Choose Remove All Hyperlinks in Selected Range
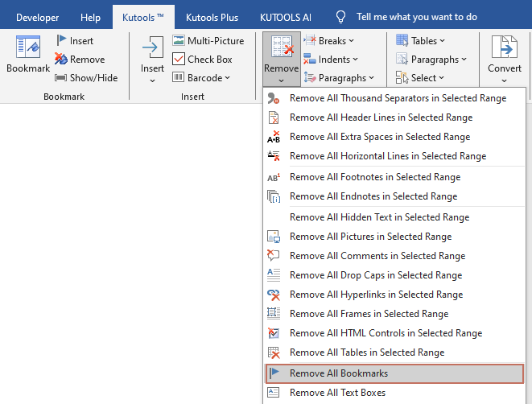This screenshot has height=404, width=532. point(394,295)
